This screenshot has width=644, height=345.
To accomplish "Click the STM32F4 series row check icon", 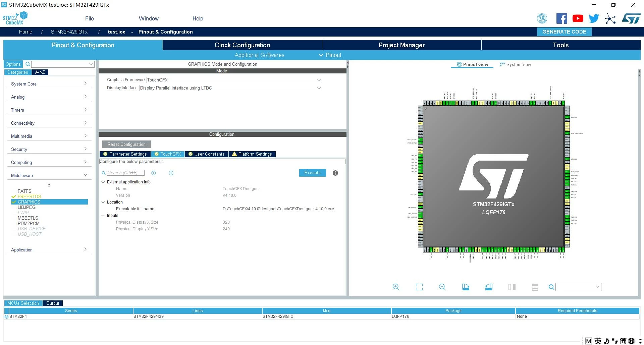I will (6, 317).
